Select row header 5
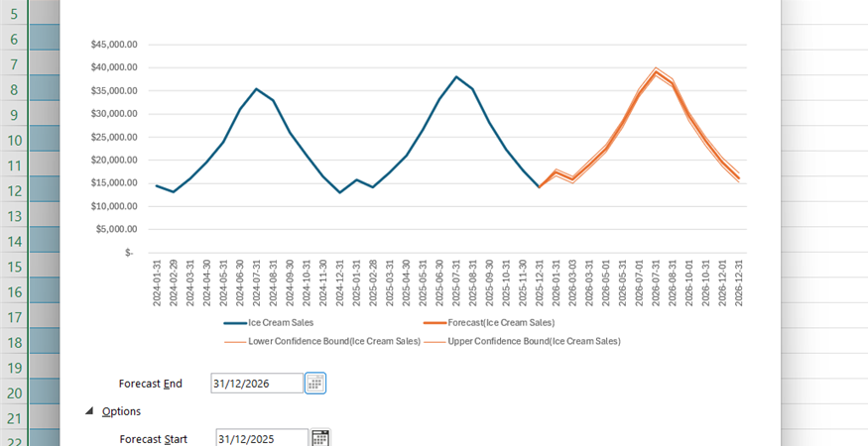This screenshot has height=446, width=868. coord(14,13)
